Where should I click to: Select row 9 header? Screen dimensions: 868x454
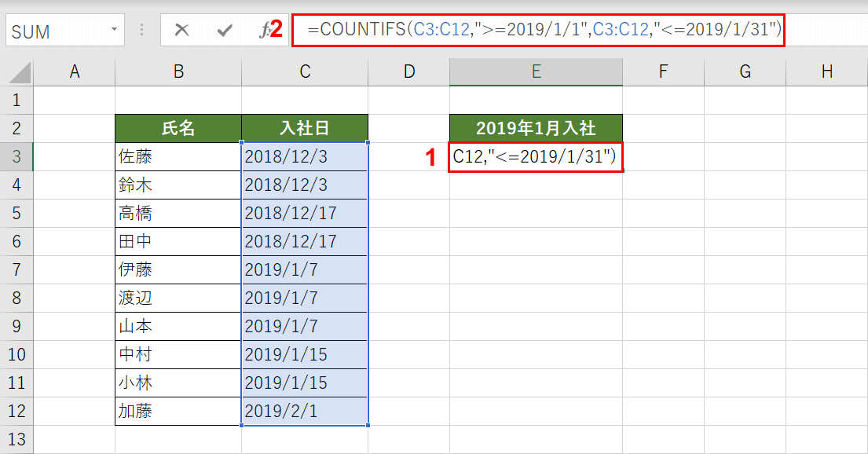click(x=16, y=326)
